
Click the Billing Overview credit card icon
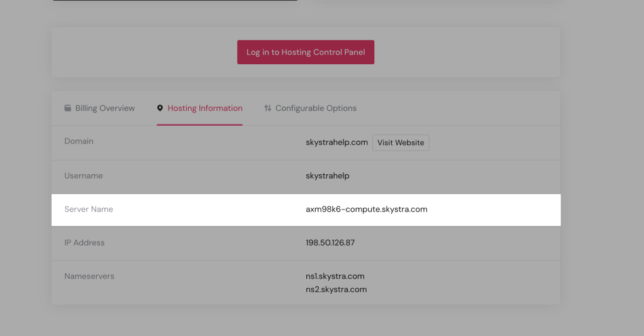(68, 108)
